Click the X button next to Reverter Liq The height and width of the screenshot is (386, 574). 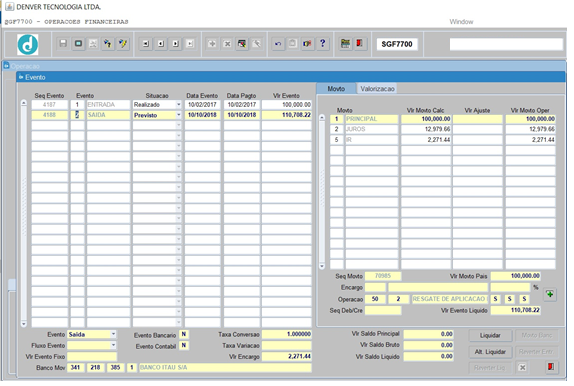[x=522, y=367]
